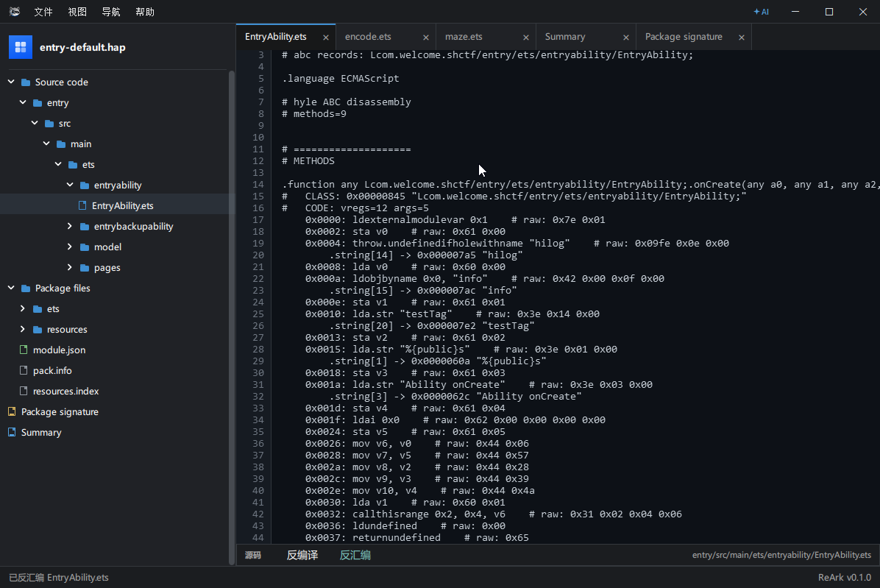Click the Package files folder icon

coord(26,288)
